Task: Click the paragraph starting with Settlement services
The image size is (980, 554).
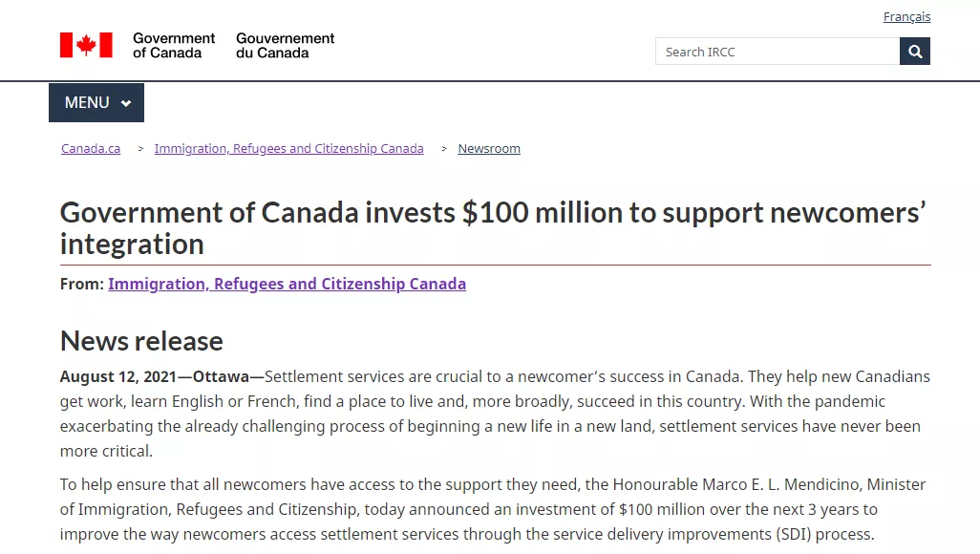Action: pos(495,414)
